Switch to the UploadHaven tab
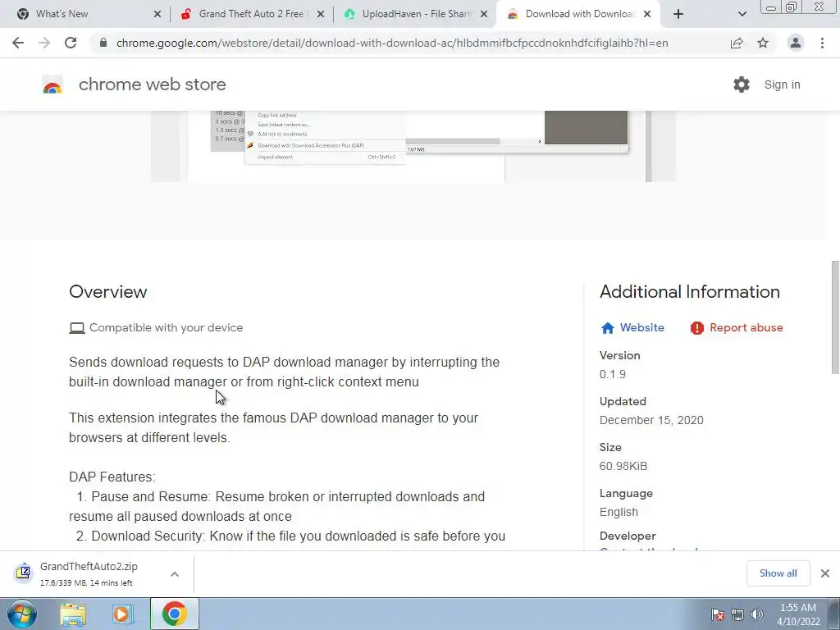The width and height of the screenshot is (840, 630). point(415,14)
